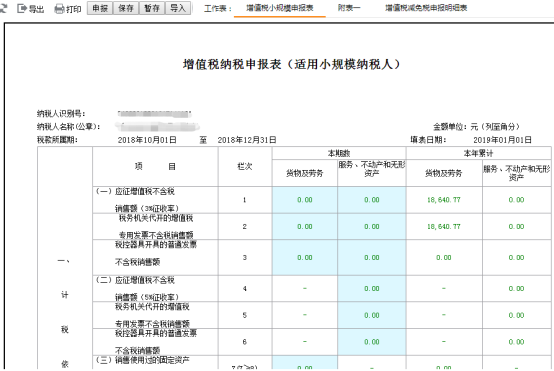Click the 导出 export icon
Image resolution: width=554 pixels, height=371 pixels.
22,8
